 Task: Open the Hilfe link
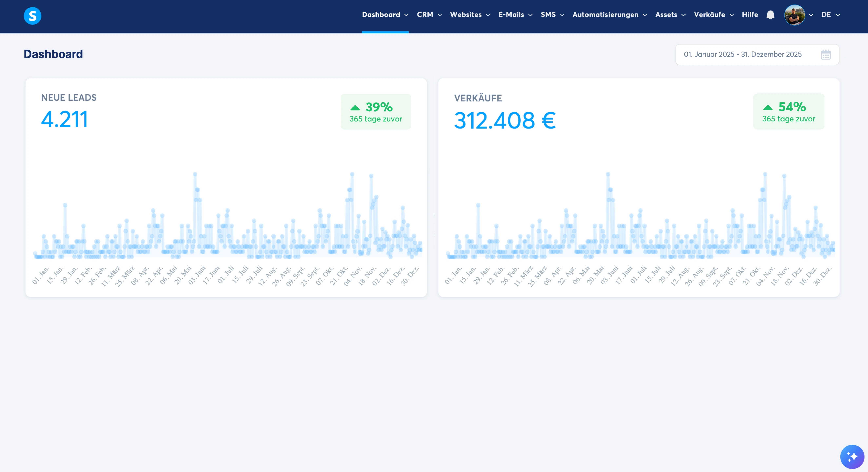point(750,15)
